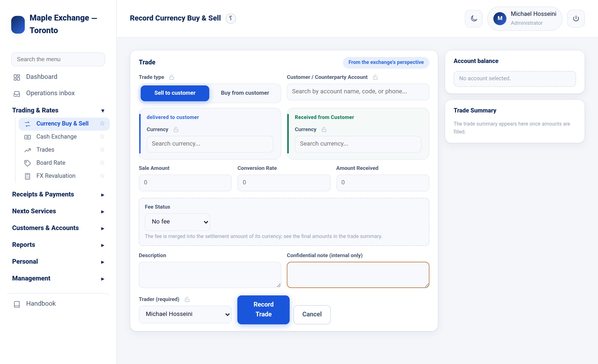This screenshot has height=364, width=598.
Task: Expand the Reports section
Action: point(58,245)
